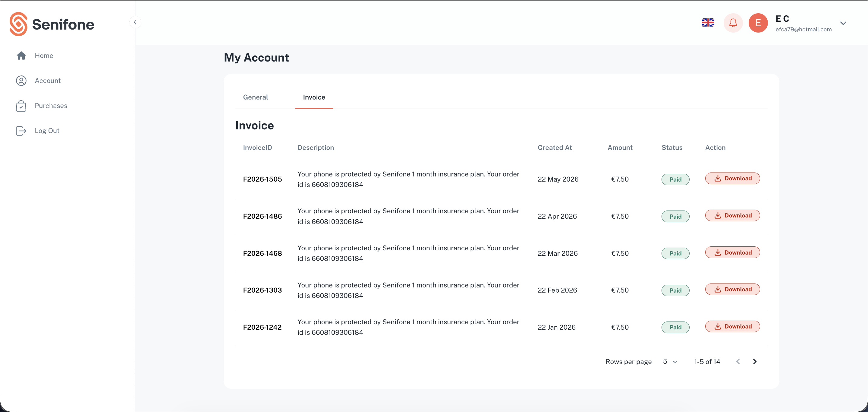Click the Action column header
Viewport: 868px width, 412px height.
tap(715, 147)
